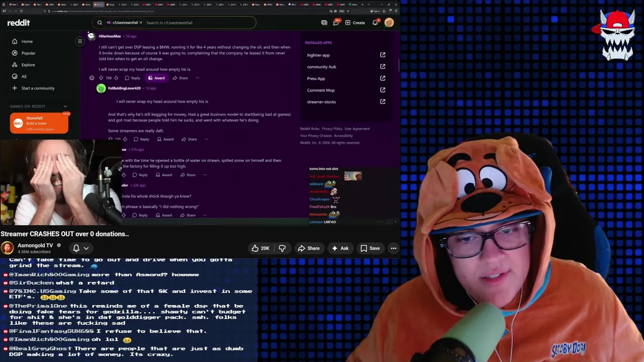Collapse the Games on Reddit section
This screenshot has width=644, height=362.
pyautogui.click(x=65, y=106)
